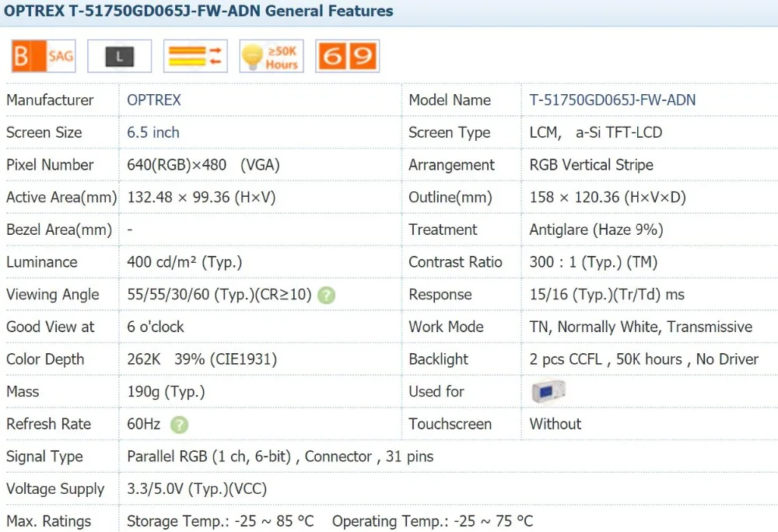Click the 300 : 1 contrast ratio value
Viewport: 778px width, 532px height.
(x=594, y=262)
